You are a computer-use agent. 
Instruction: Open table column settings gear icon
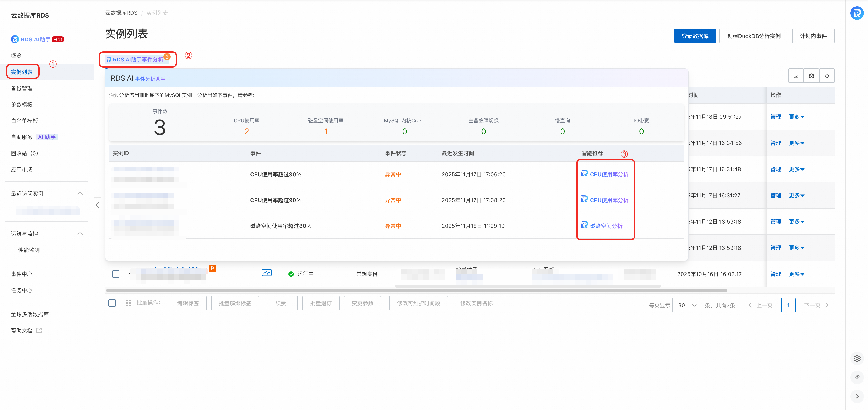pos(811,76)
